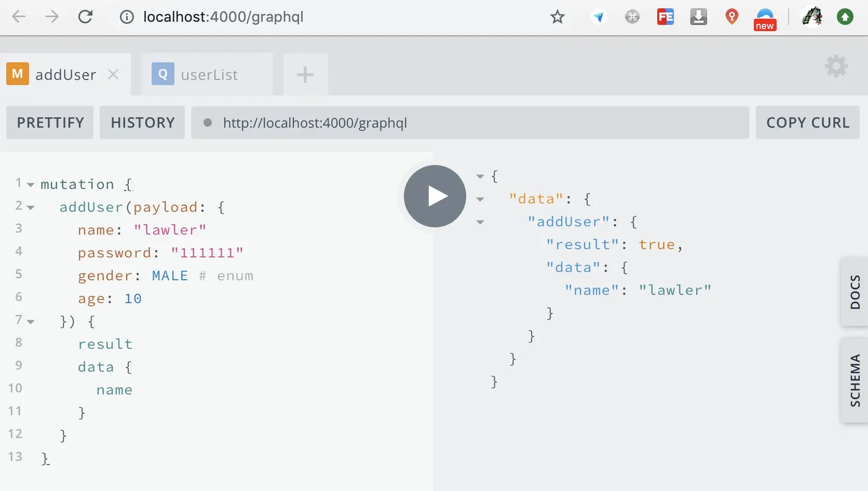Image resolution: width=868 pixels, height=491 pixels.
Task: Click the blue Q query badge
Action: [x=163, y=74]
